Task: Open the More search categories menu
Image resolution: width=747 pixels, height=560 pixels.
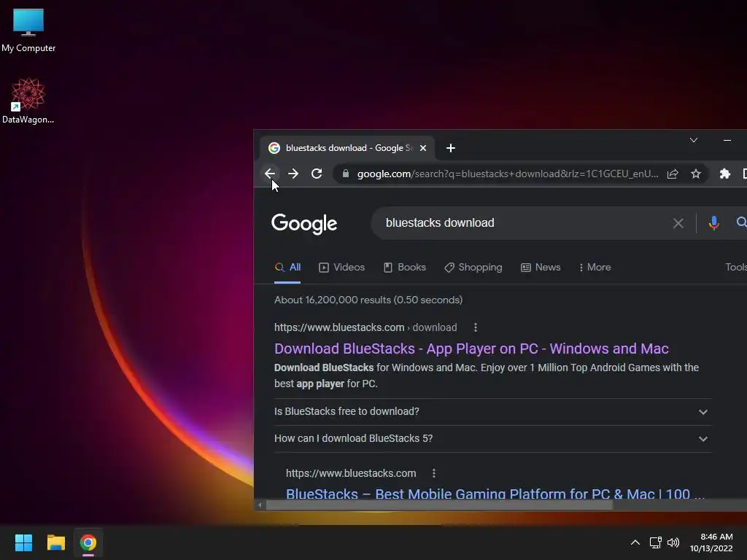Action: pyautogui.click(x=595, y=267)
